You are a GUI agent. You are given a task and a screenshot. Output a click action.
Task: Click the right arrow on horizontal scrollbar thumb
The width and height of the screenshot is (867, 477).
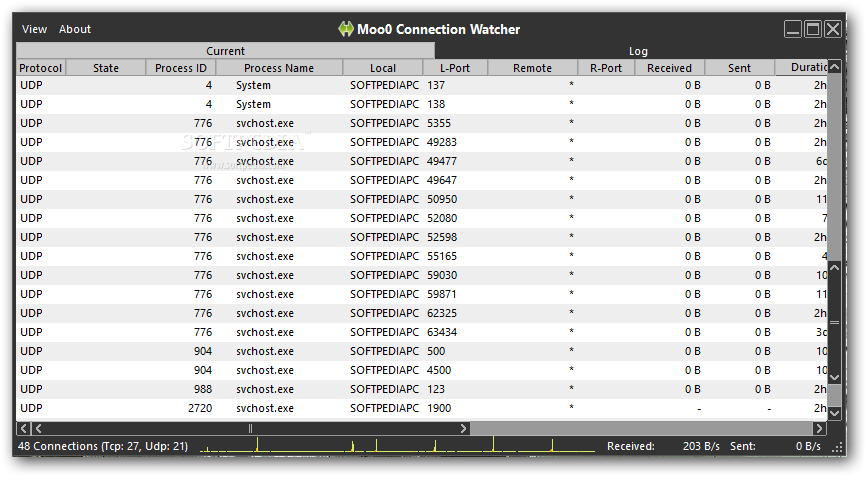pos(463,428)
